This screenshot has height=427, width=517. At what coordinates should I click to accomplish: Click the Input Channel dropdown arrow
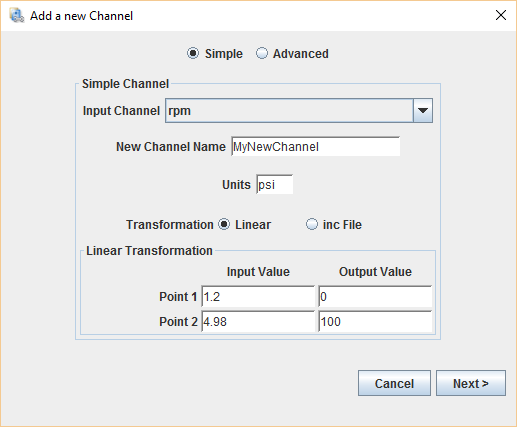(423, 111)
